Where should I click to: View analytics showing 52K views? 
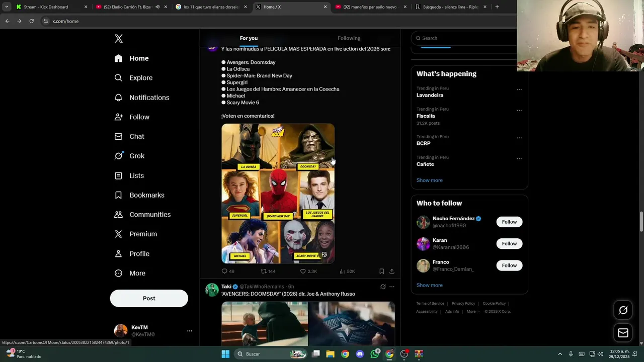(x=347, y=271)
